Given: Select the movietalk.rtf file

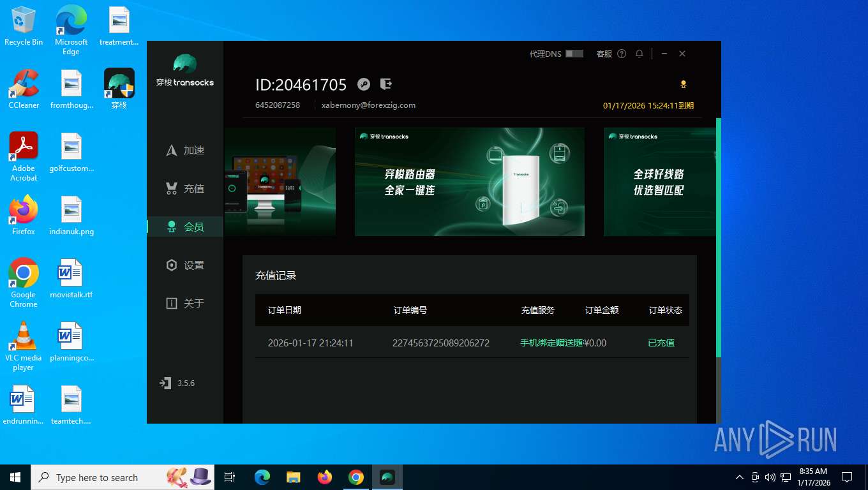Looking at the screenshot, I should 71,278.
